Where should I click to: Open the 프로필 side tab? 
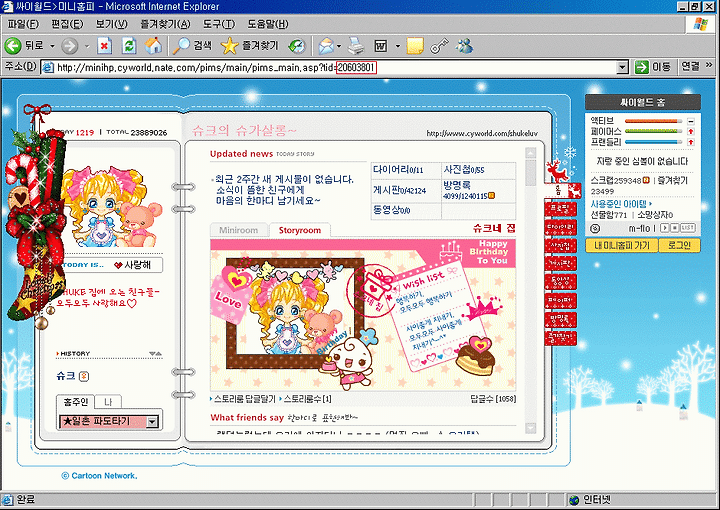pos(560,208)
